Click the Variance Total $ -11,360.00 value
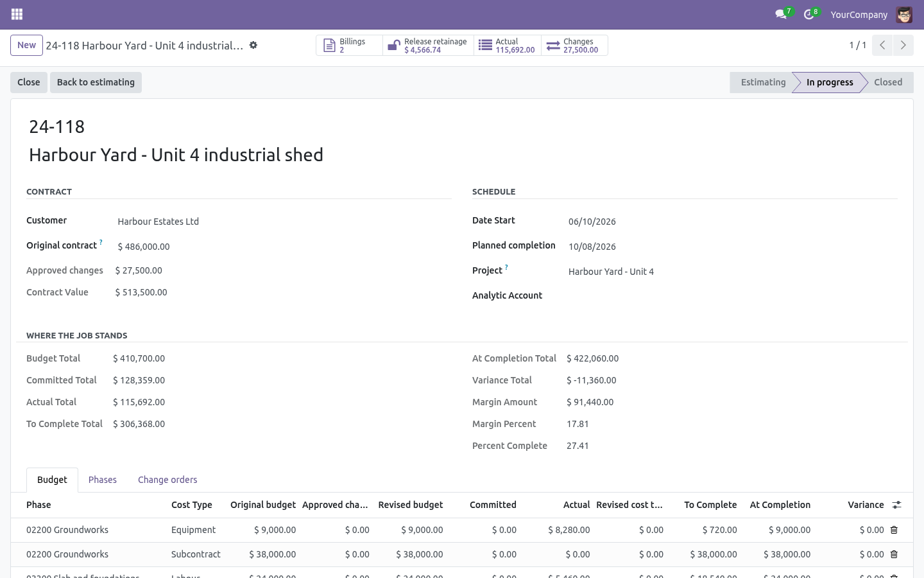 coord(592,380)
